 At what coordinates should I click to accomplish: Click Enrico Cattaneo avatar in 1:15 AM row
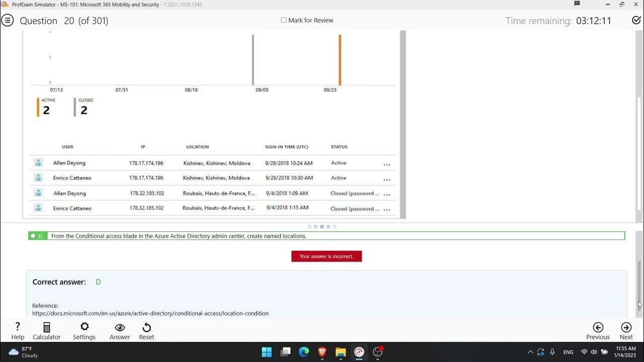38,208
